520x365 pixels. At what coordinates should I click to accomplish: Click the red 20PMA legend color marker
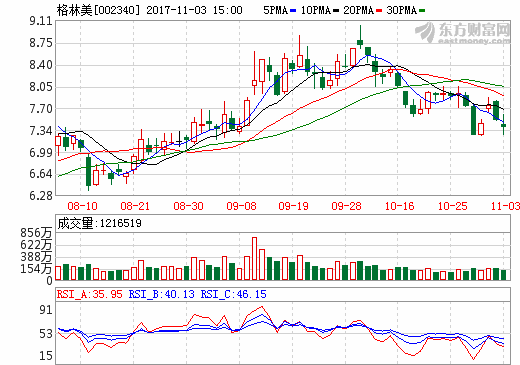[379, 11]
